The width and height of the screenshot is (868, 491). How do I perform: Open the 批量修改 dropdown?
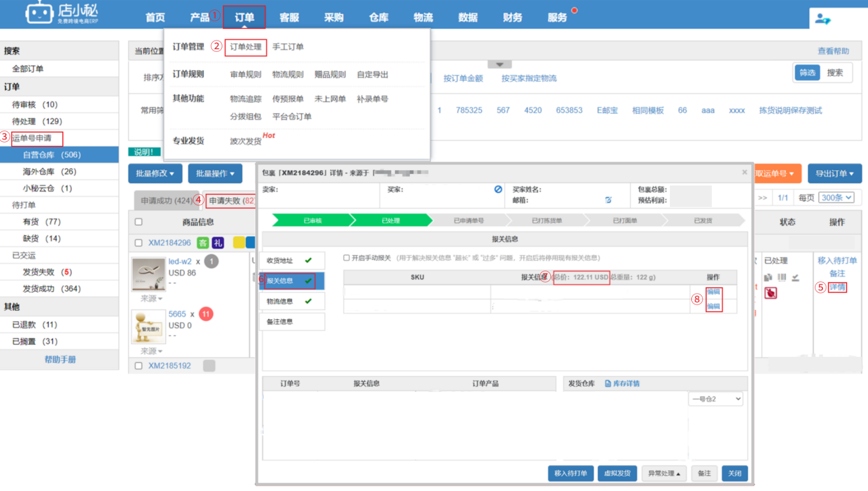[155, 173]
